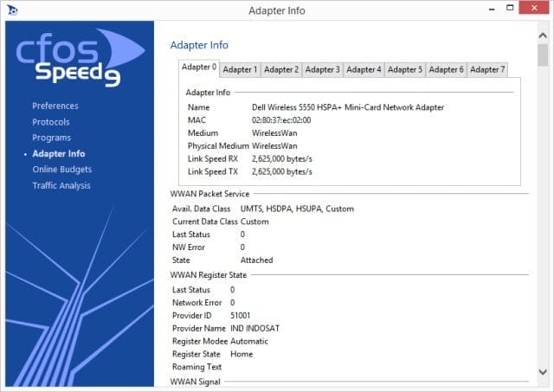This screenshot has width=554, height=392.
Task: Switch to the Adapter 7 tab
Action: click(x=487, y=69)
